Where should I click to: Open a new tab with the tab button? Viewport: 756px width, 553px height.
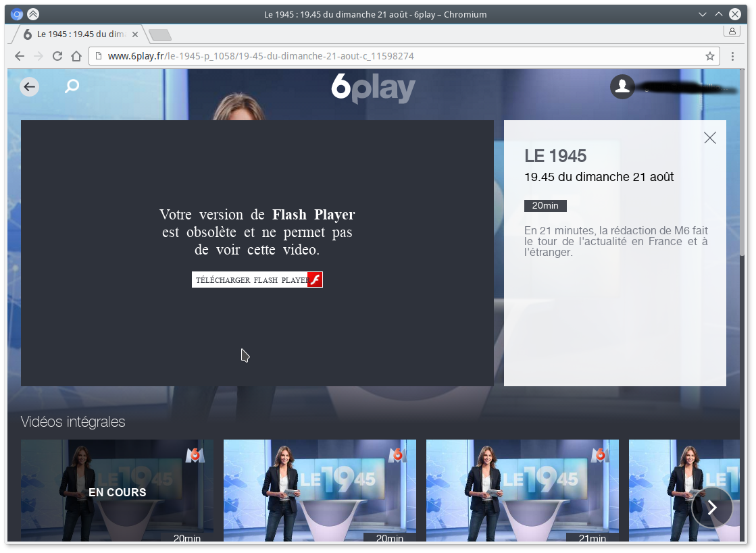159,34
